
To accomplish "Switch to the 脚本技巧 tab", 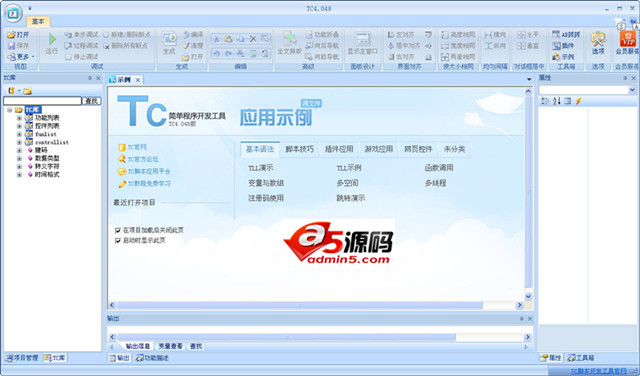I will click(x=300, y=149).
